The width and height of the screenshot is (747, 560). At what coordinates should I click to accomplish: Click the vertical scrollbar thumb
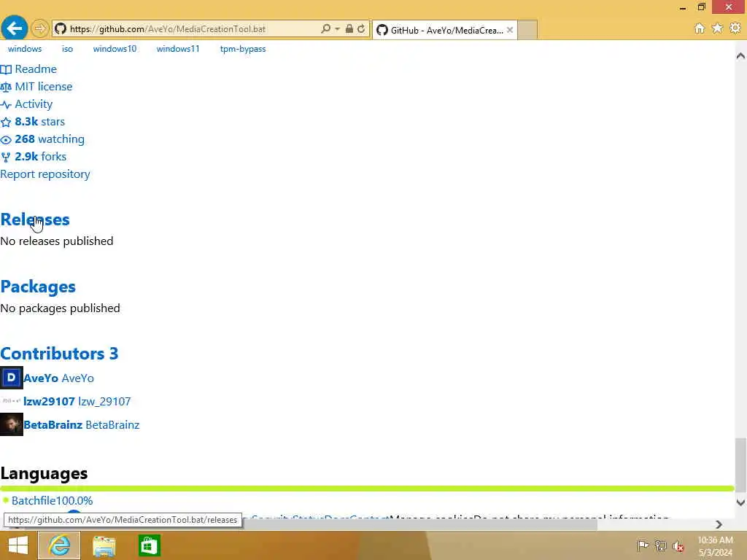pyautogui.click(x=740, y=465)
